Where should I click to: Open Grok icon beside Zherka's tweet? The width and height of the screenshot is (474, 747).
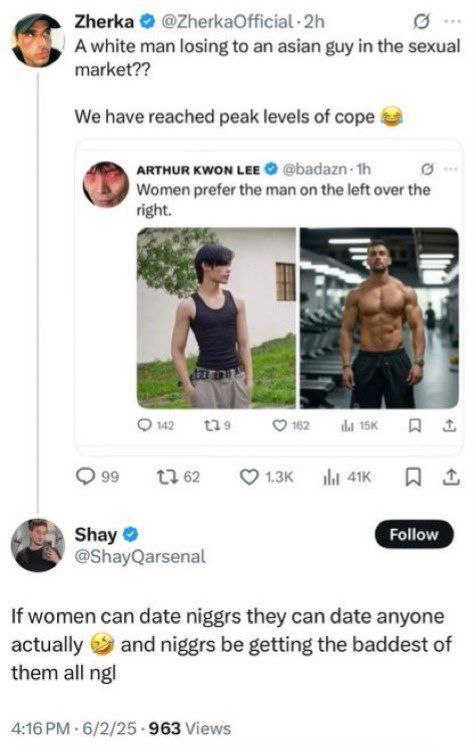[422, 21]
